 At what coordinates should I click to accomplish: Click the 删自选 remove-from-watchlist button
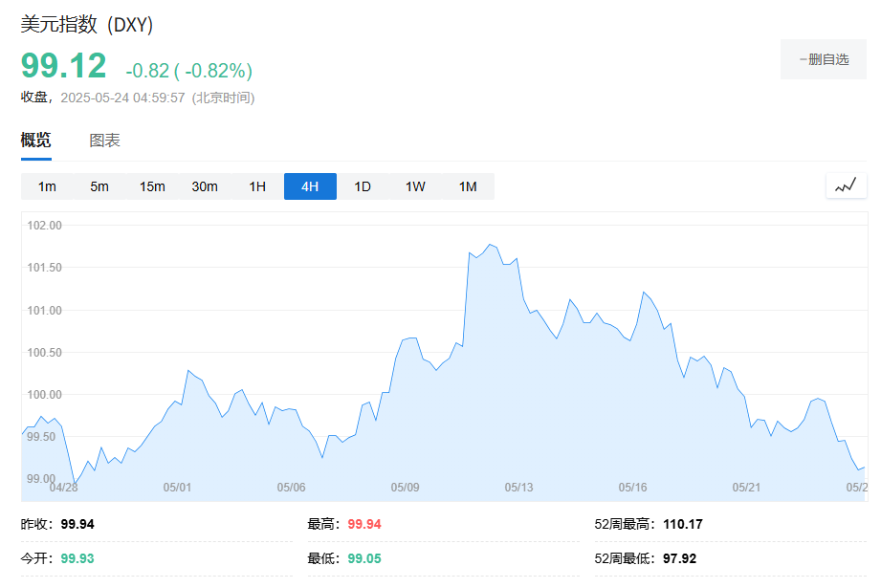pyautogui.click(x=823, y=59)
